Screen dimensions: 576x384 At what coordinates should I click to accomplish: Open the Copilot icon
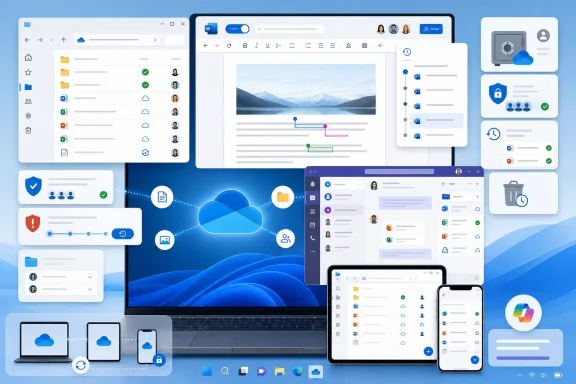(x=523, y=313)
